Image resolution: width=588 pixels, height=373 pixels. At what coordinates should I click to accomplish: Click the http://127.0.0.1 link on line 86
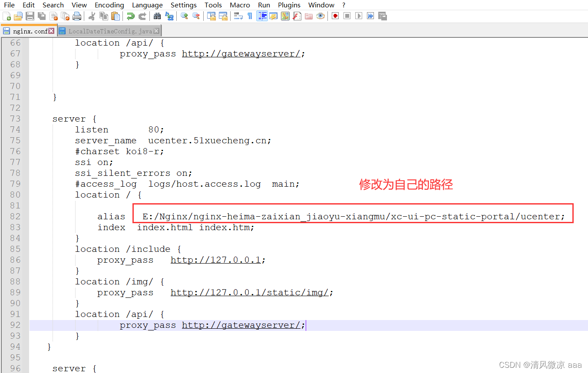click(215, 260)
